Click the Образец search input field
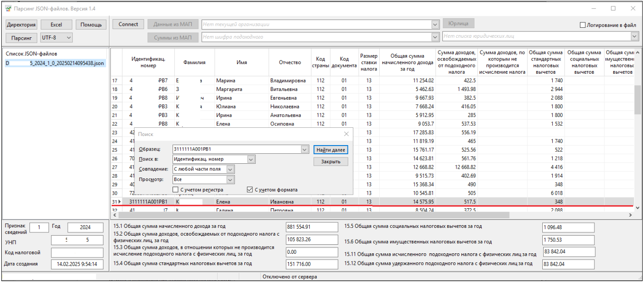 tap(236, 149)
